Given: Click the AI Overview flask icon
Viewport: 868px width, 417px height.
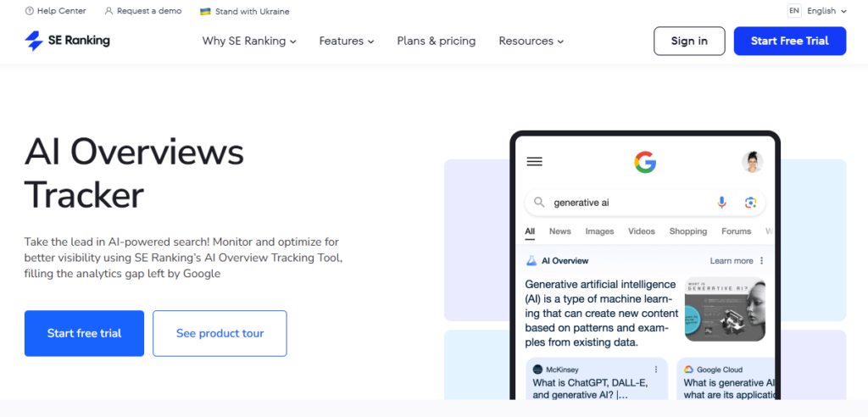Looking at the screenshot, I should (531, 260).
